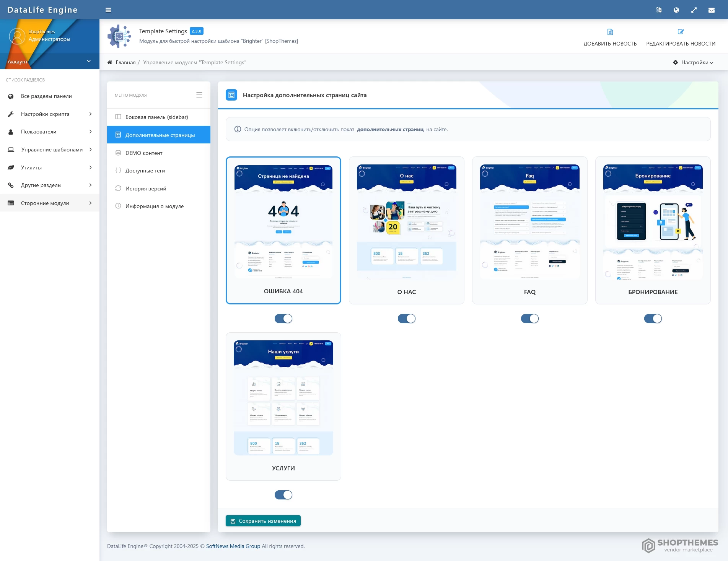Screen dimensions: 728x561
Task: Click the translate language icon in header
Action: 658,10
